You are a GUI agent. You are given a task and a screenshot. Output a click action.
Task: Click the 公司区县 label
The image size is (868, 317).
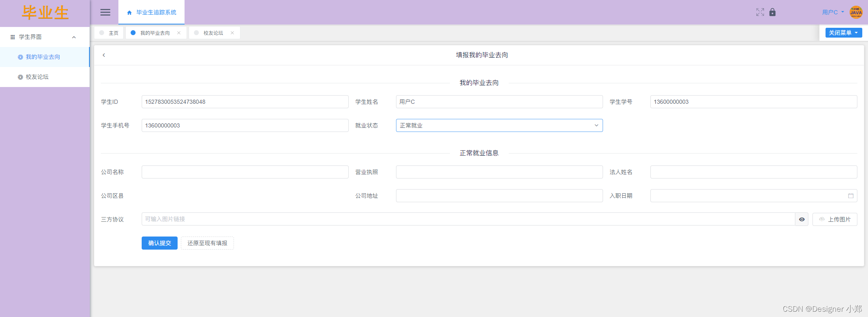point(112,196)
